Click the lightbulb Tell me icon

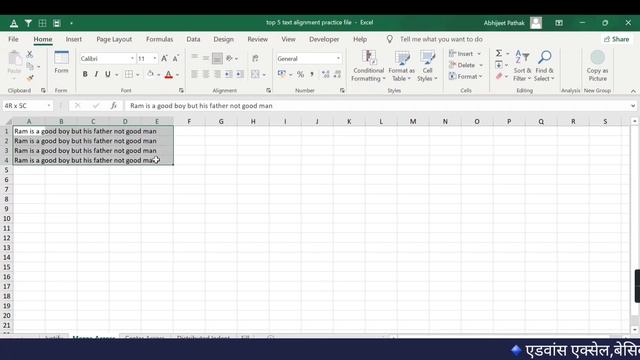click(390, 39)
